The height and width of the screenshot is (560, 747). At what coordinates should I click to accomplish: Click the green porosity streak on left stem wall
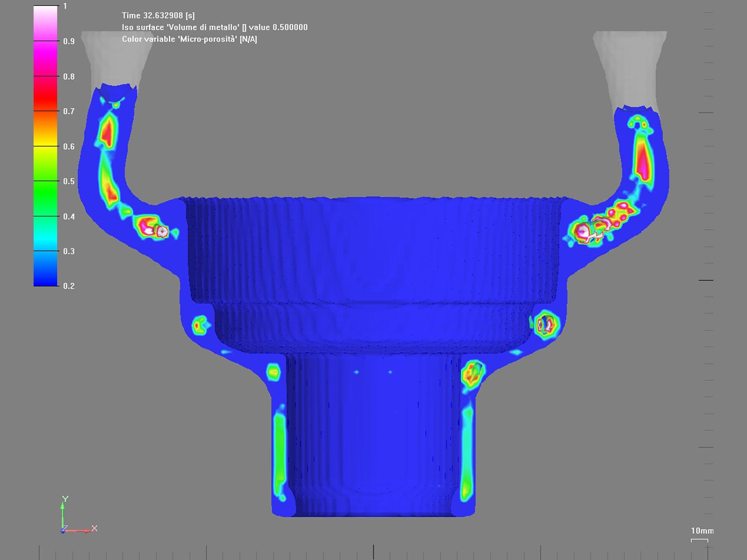click(x=279, y=448)
